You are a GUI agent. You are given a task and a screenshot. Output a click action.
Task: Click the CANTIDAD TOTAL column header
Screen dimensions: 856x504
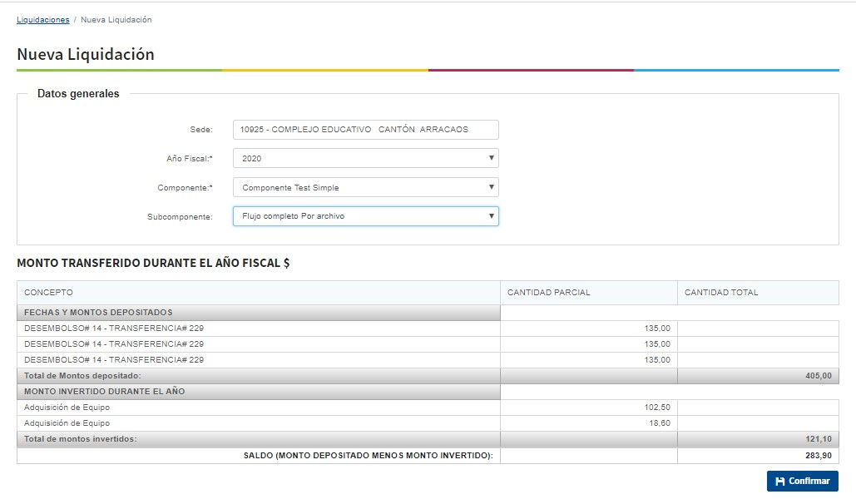pos(720,293)
